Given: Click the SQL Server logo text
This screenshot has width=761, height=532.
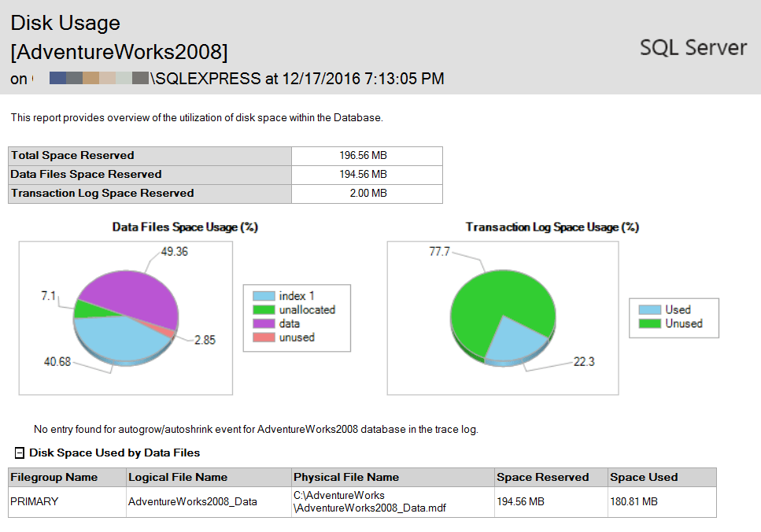Looking at the screenshot, I should (x=693, y=47).
